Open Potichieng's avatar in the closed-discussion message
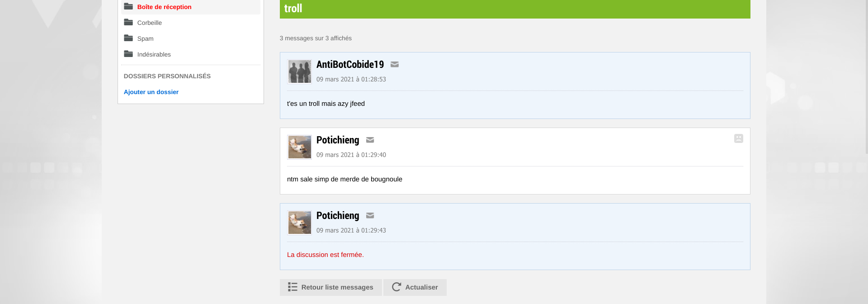 coord(300,223)
